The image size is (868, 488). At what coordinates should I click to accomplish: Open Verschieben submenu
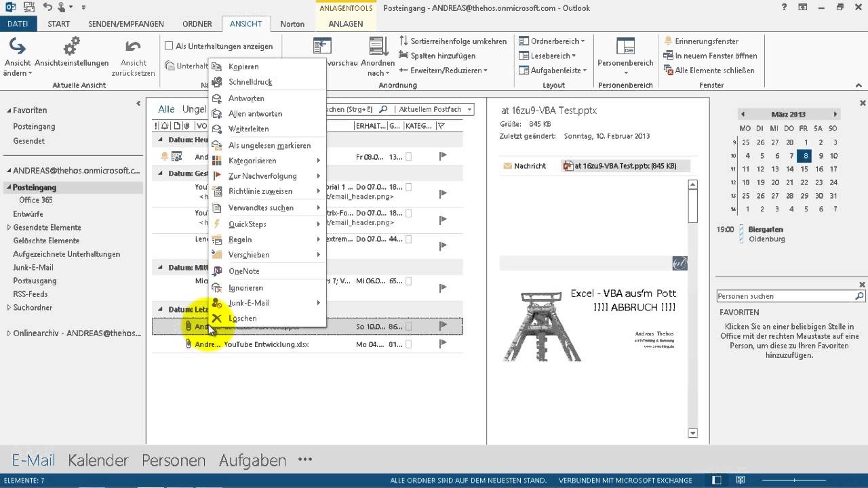(267, 255)
